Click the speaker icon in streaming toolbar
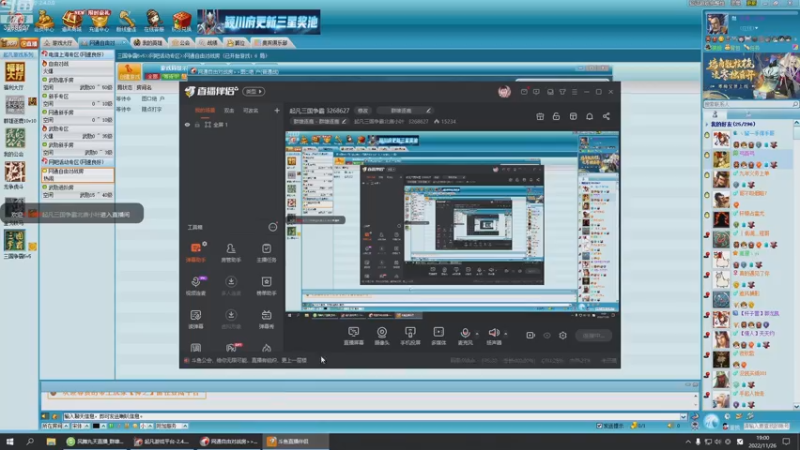This screenshot has width=800, height=450. click(493, 333)
